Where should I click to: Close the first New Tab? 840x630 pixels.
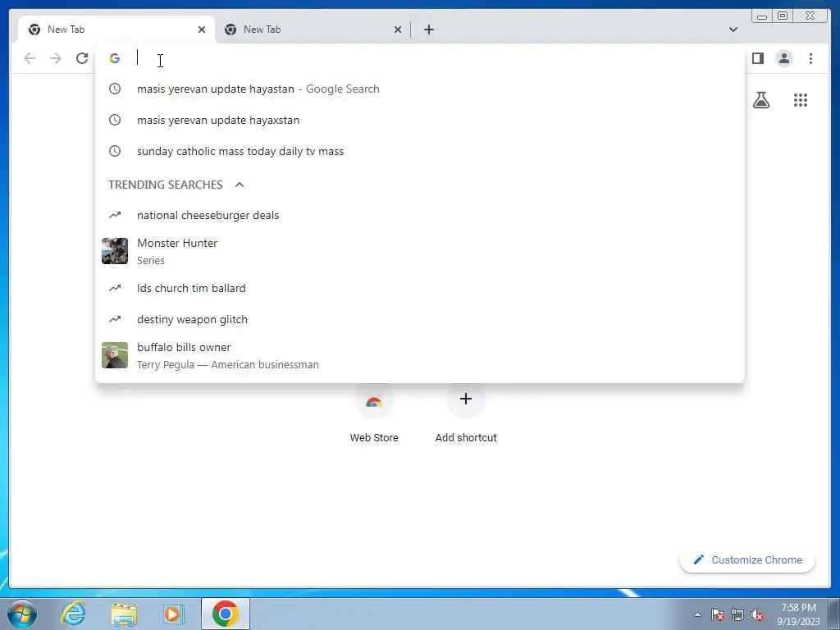tap(202, 30)
